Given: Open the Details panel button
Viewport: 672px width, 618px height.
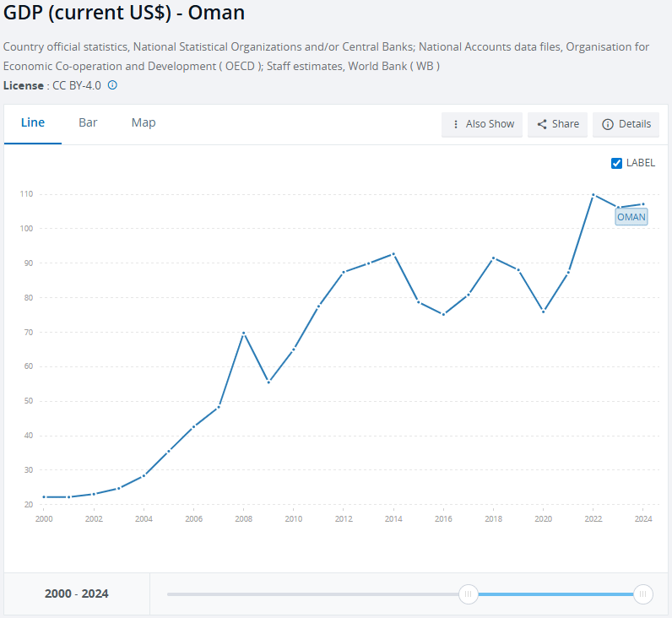Looking at the screenshot, I should coord(626,124).
